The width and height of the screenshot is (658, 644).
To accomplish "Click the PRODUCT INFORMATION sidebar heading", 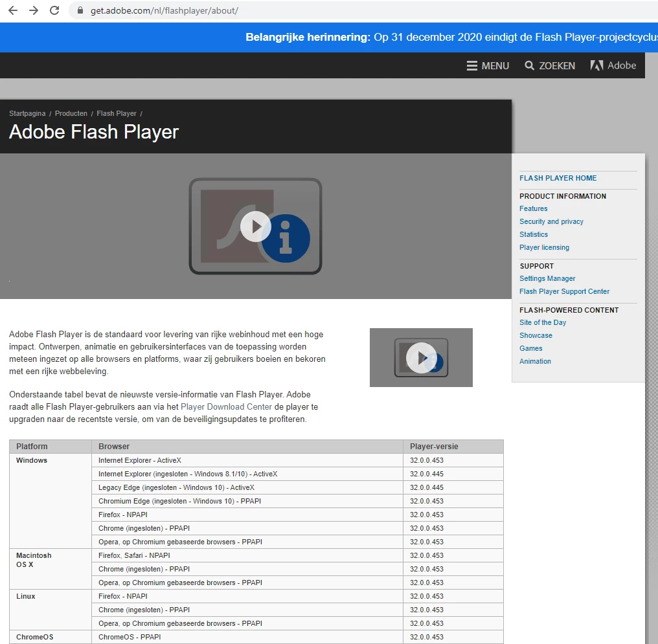I will tap(563, 196).
